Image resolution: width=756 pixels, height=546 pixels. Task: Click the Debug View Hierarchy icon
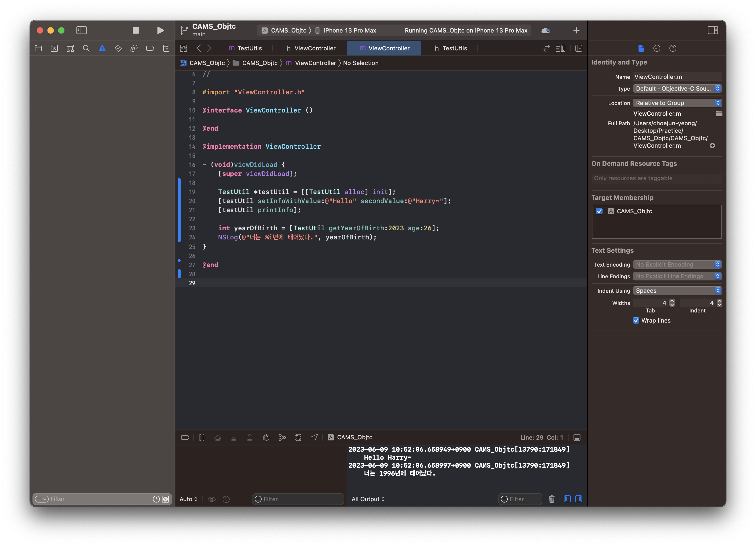click(266, 437)
